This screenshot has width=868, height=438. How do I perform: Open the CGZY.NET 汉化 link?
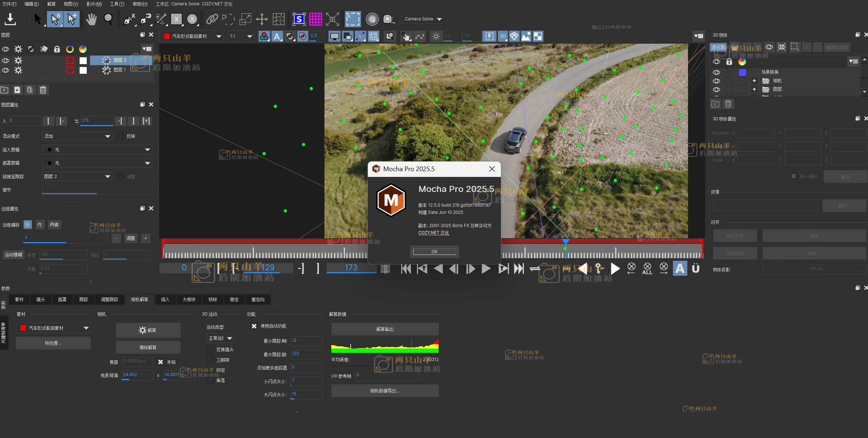(x=433, y=233)
